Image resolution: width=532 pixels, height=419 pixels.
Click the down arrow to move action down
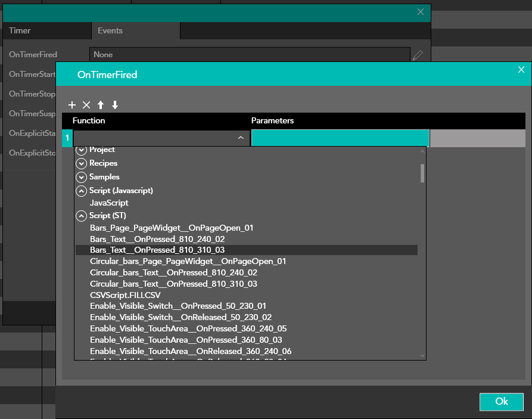tap(115, 105)
